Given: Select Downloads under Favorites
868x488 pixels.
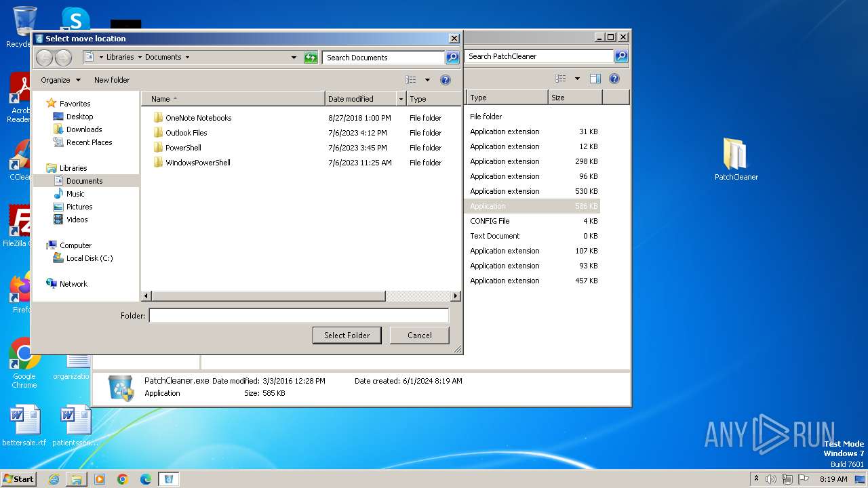Looking at the screenshot, I should click(84, 129).
